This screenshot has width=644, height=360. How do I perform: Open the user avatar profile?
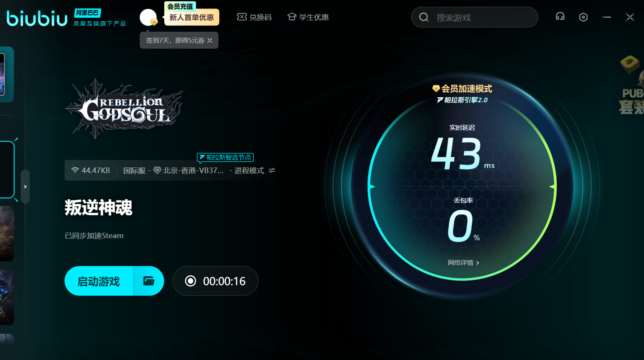(148, 17)
